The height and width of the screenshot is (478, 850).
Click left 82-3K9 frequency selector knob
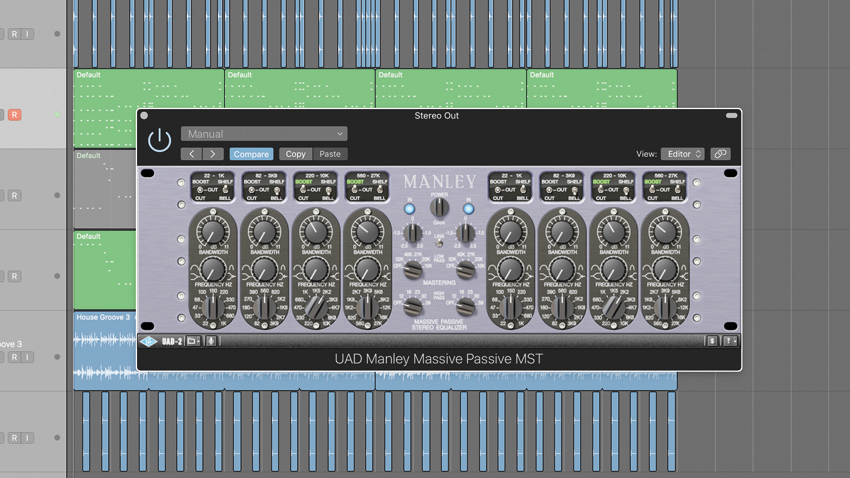tap(265, 308)
